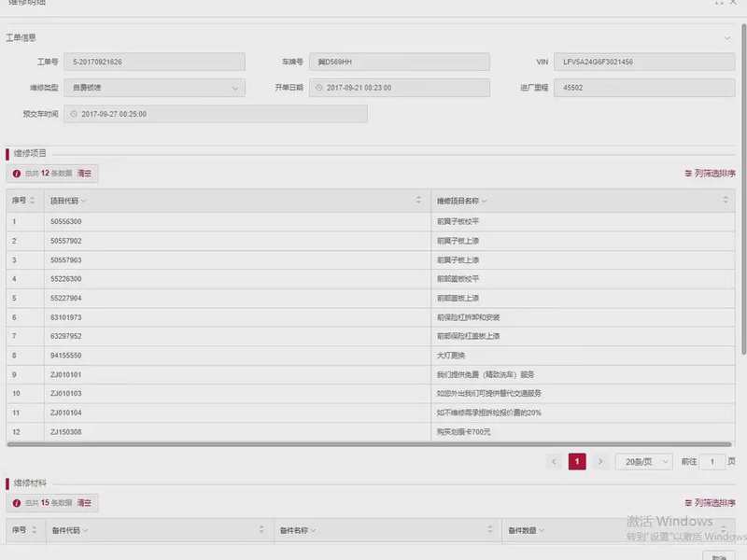Open 备件名称 column filter chevron
The width and height of the screenshot is (747, 560).
[x=313, y=531]
